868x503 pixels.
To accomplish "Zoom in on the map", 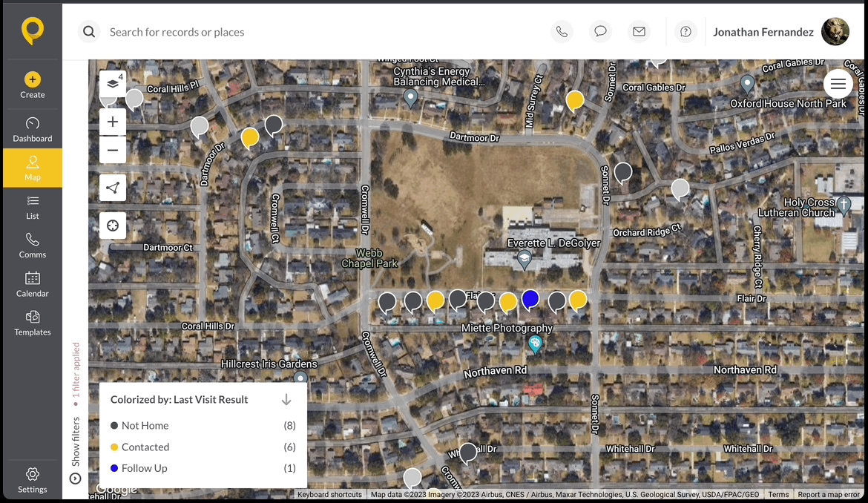I will coord(113,122).
